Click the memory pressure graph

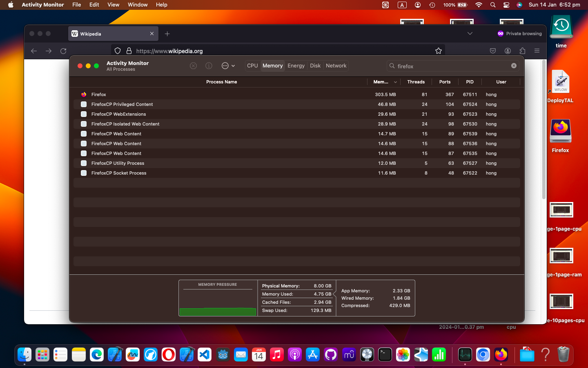click(x=218, y=301)
